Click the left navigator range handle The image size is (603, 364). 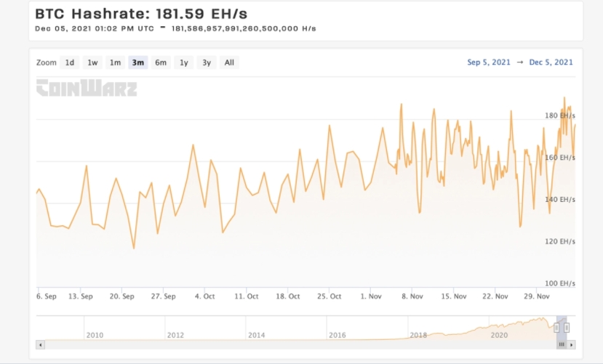click(556, 328)
